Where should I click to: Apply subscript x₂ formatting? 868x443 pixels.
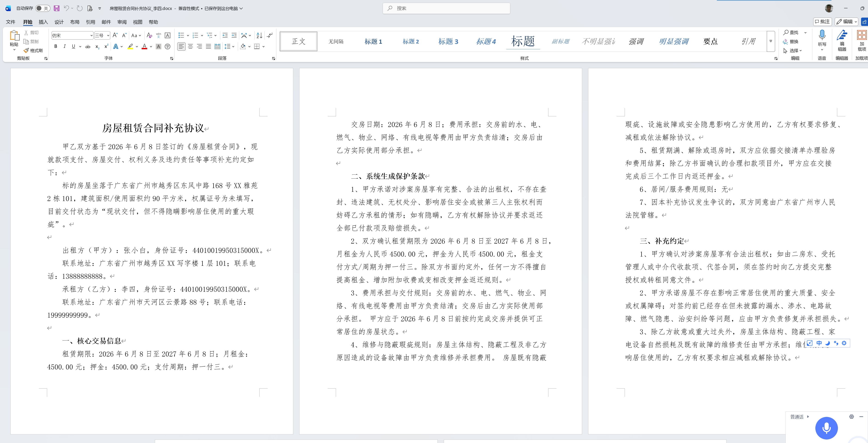tap(97, 46)
